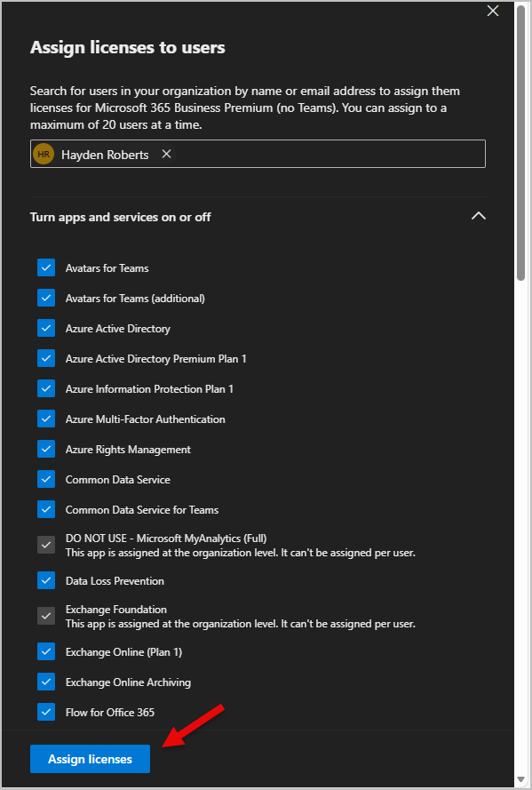Uncheck Avatars for Teams (additional)
The height and width of the screenshot is (790, 532).
(45, 298)
